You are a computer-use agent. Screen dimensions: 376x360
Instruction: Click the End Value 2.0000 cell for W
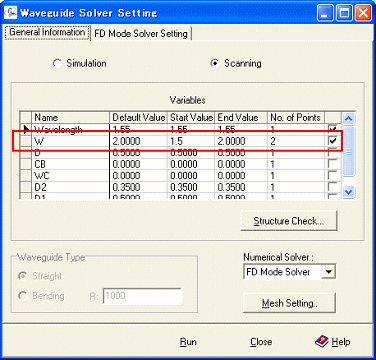tap(241, 141)
